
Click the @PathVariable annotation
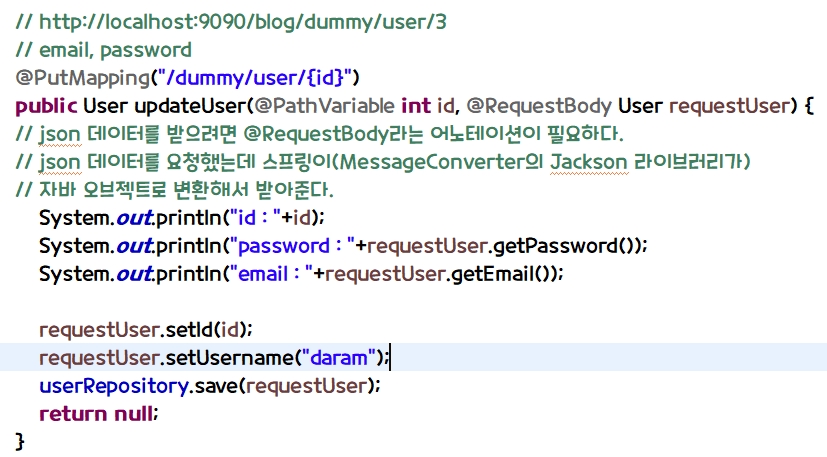(324, 106)
